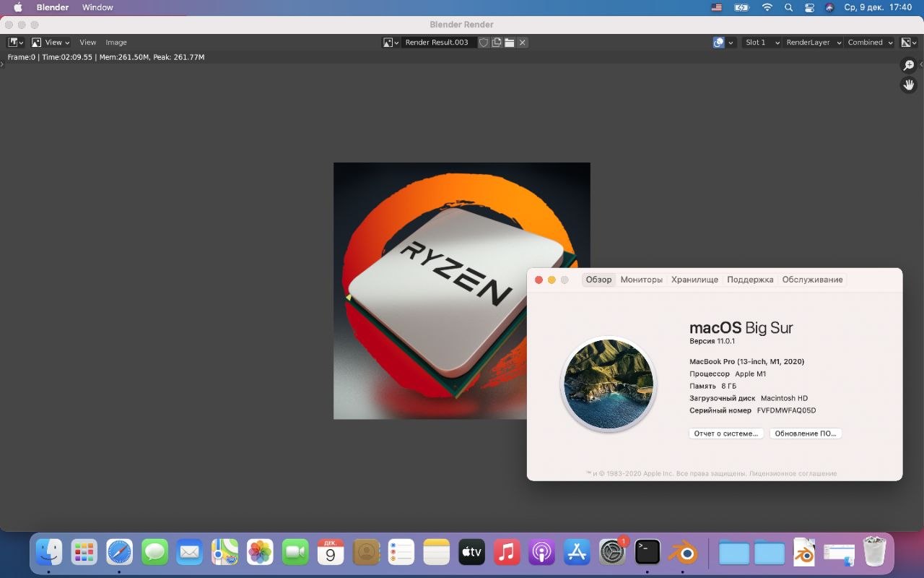Screen dimensions: 924x578
Task: Click the Siri icon in menu bar
Action: point(829,7)
